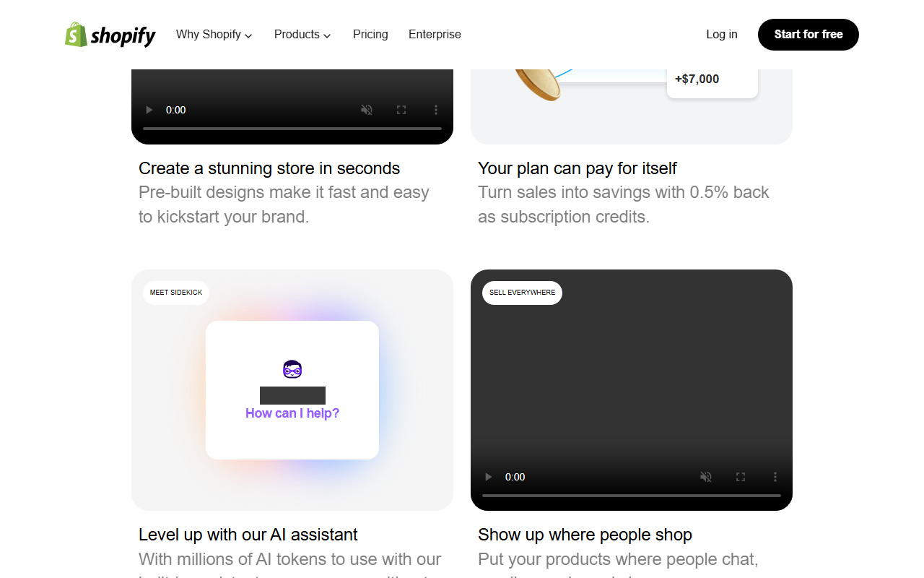Viewport: 924px width, 578px height.
Task: Click the Sell Everywhere video progress bar
Action: click(632, 496)
